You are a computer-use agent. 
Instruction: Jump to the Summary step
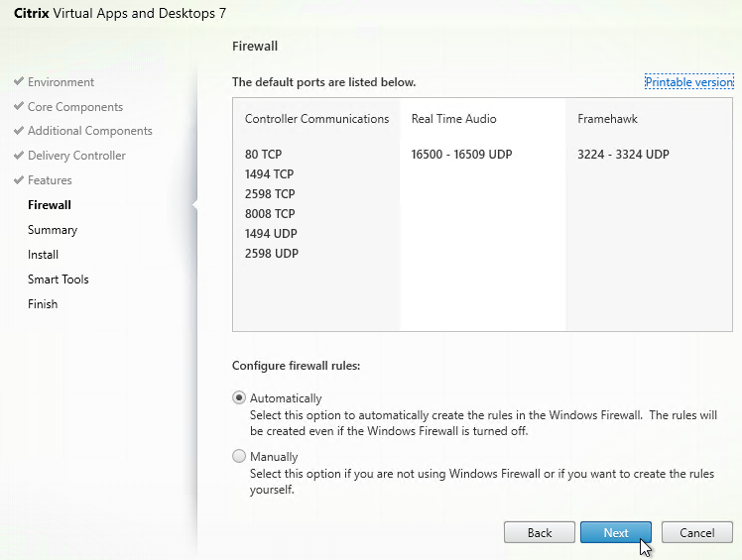53,230
